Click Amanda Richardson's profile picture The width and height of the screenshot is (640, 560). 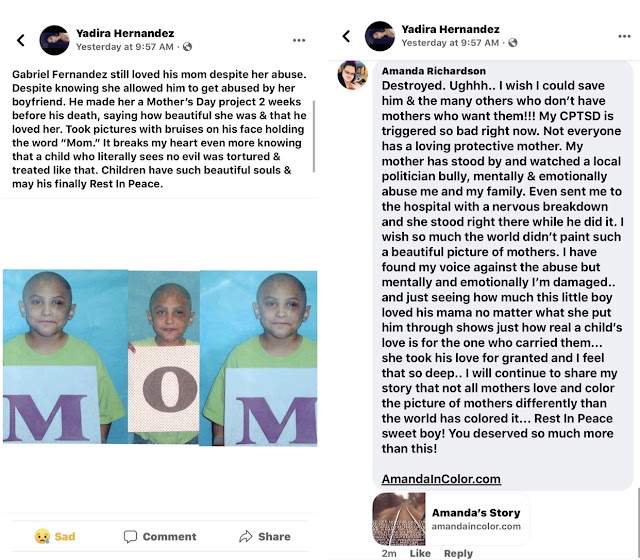click(x=352, y=75)
